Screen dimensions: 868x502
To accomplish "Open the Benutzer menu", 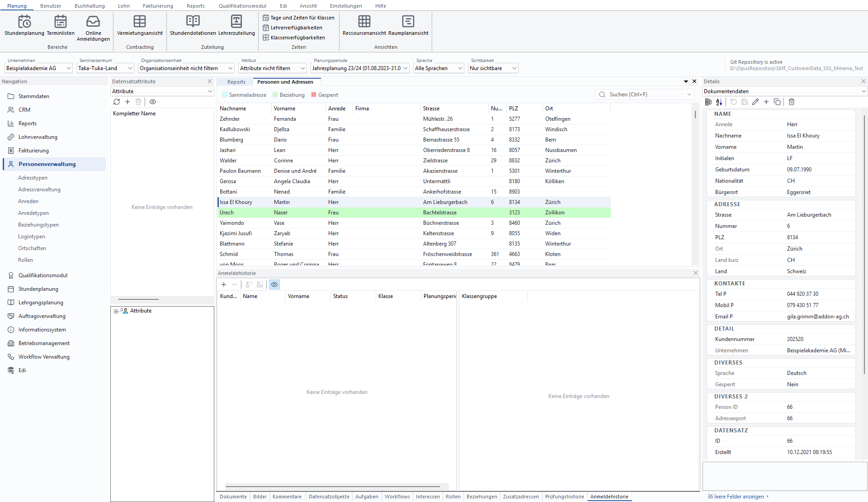I will [x=51, y=6].
